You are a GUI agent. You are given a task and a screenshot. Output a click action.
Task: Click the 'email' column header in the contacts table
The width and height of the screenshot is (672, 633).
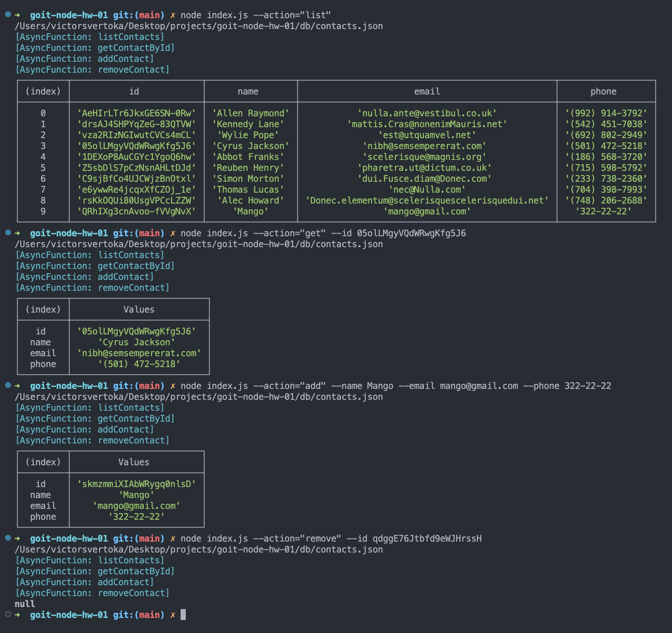[427, 91]
